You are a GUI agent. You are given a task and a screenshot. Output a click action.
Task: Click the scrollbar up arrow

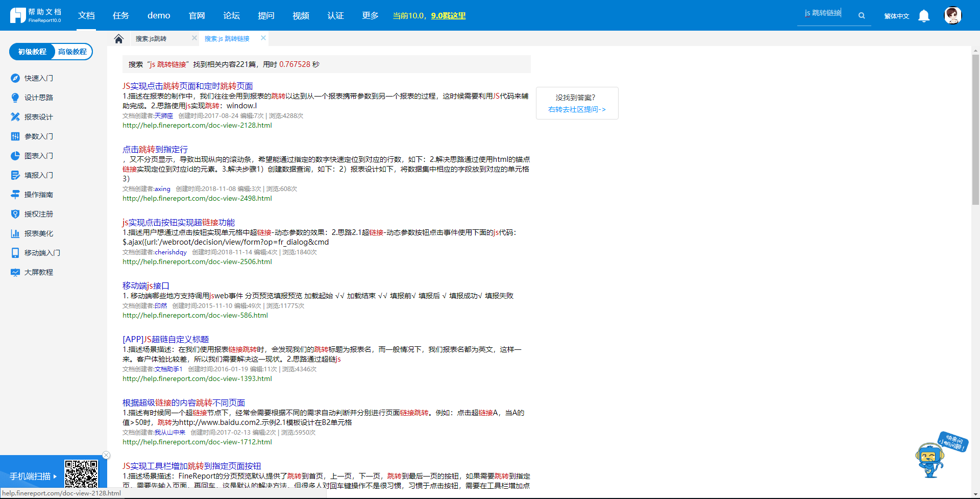(975, 51)
